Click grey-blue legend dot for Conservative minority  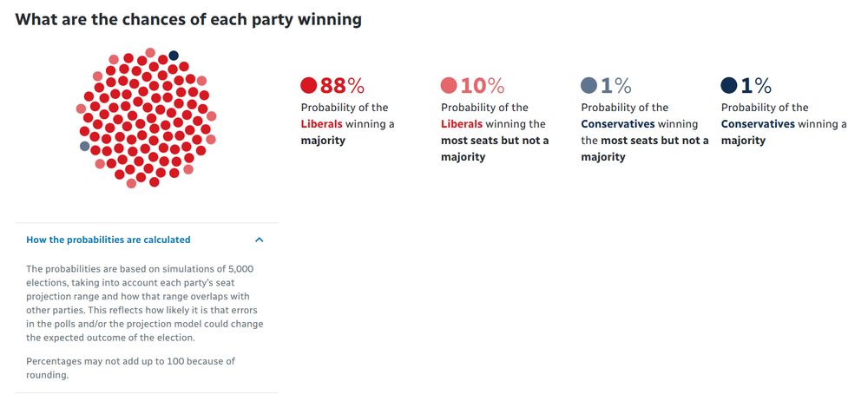(589, 85)
